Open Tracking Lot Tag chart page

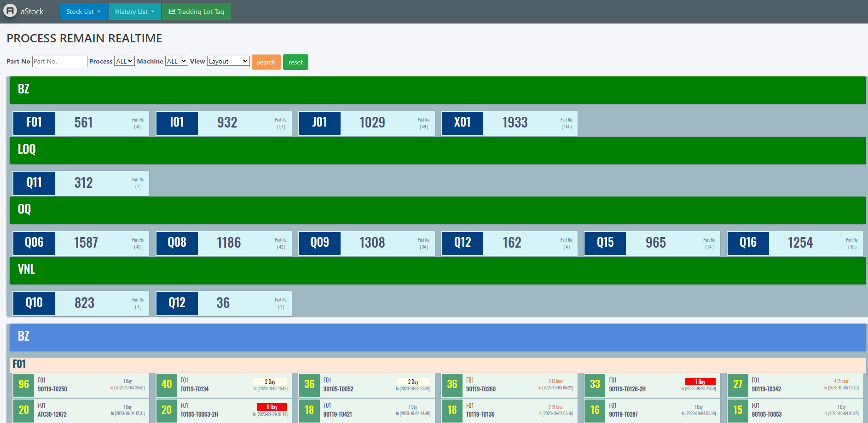197,12
